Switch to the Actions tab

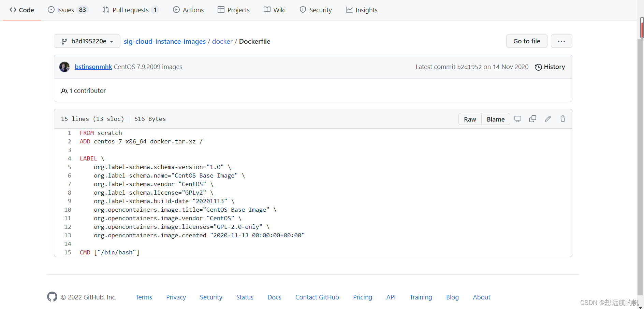point(188,10)
